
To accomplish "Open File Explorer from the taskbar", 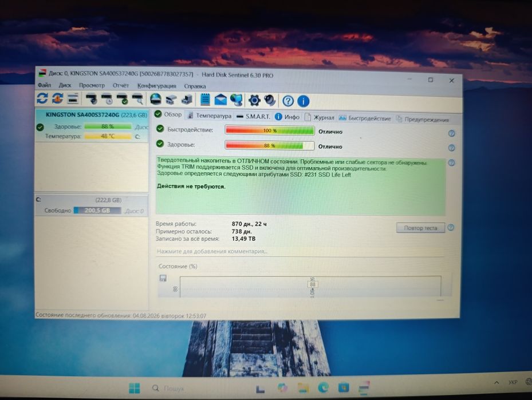I will [x=303, y=388].
